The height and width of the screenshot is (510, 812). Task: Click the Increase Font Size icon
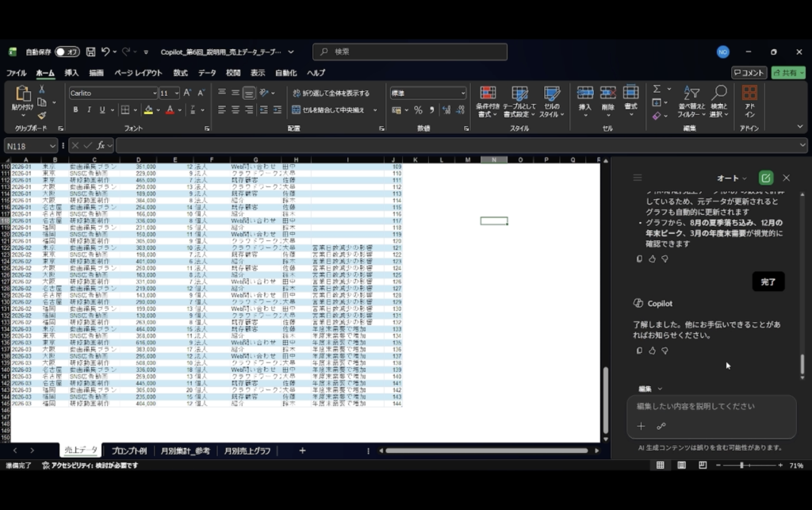click(x=187, y=93)
